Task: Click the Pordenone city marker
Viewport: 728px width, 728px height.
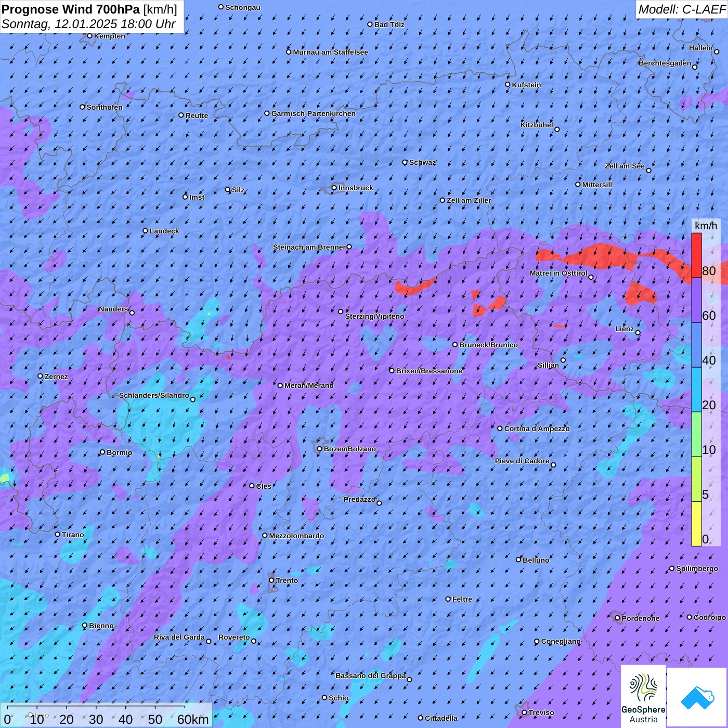Action: tap(618, 618)
